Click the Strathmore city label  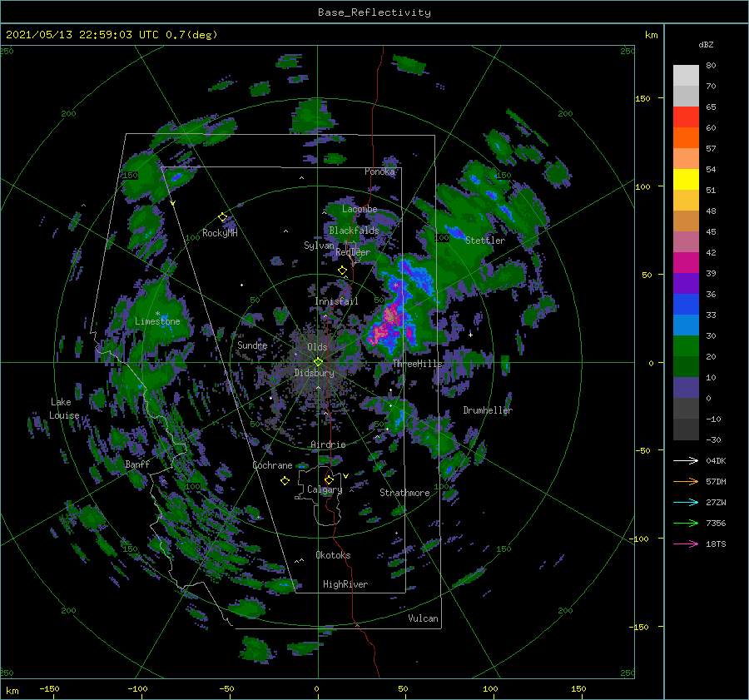point(404,493)
